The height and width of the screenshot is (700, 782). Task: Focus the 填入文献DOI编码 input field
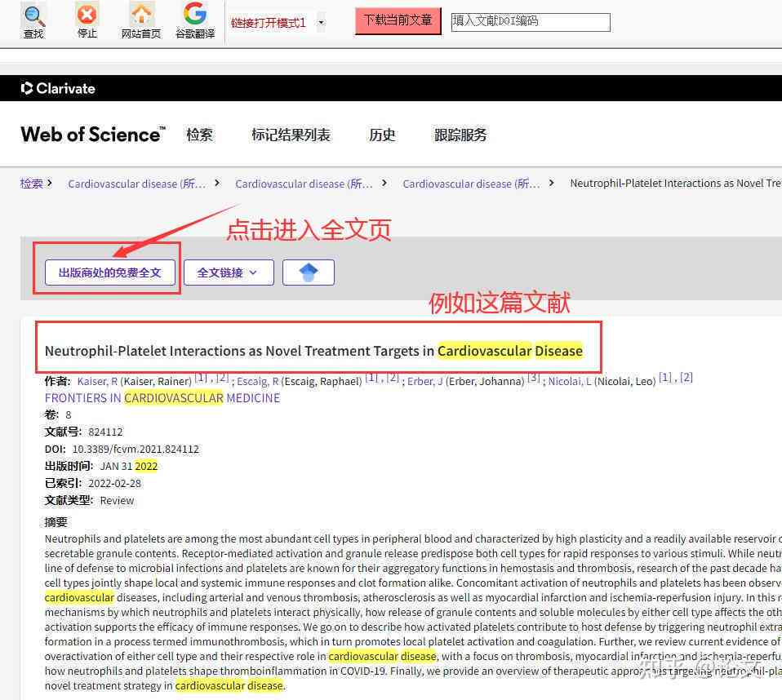[x=530, y=21]
